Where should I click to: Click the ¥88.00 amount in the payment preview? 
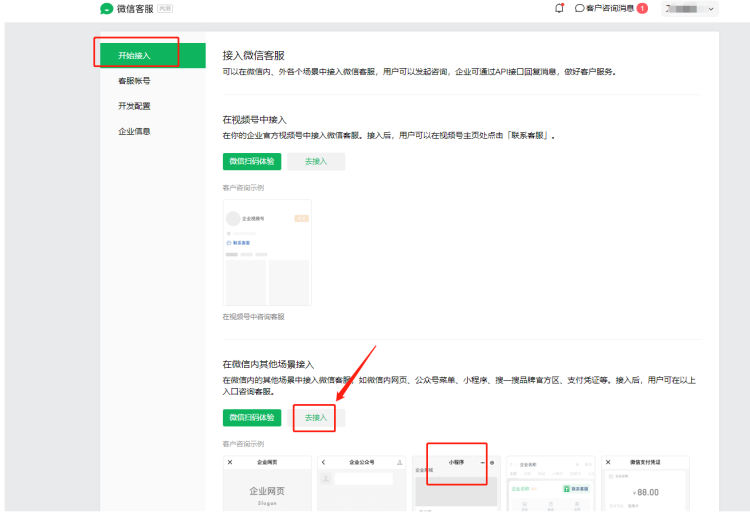(646, 493)
